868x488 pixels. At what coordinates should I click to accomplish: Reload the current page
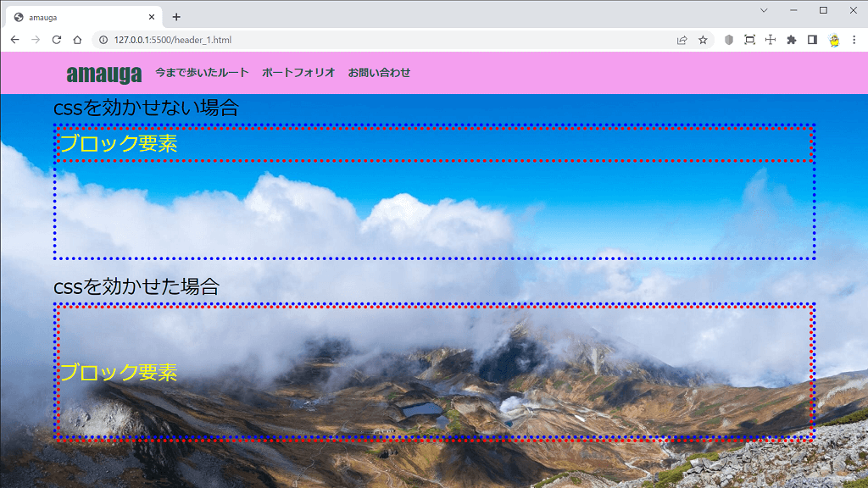(x=57, y=40)
